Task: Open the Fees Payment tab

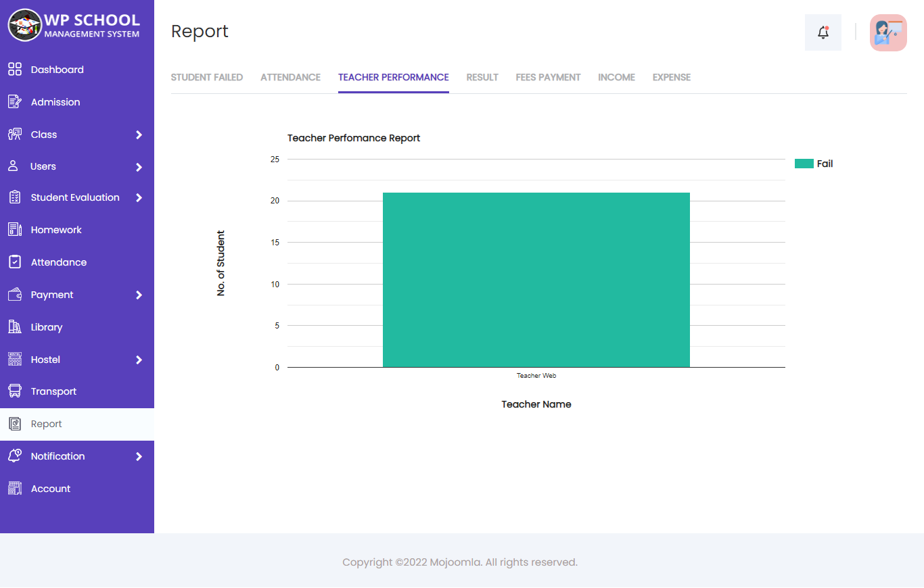Action: pyautogui.click(x=548, y=77)
